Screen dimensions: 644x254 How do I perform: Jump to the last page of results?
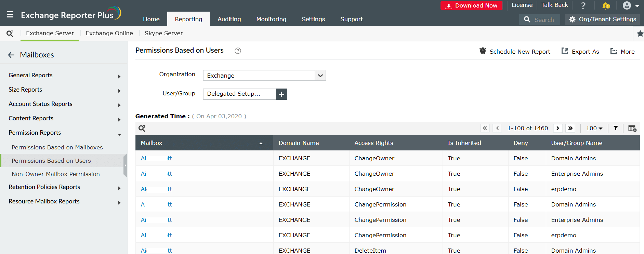point(570,128)
